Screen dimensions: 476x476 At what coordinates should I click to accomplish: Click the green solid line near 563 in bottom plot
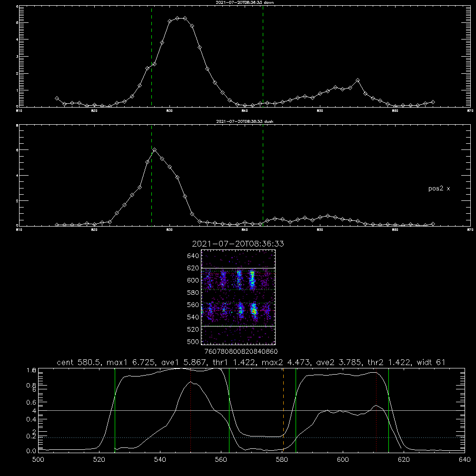coord(229,410)
